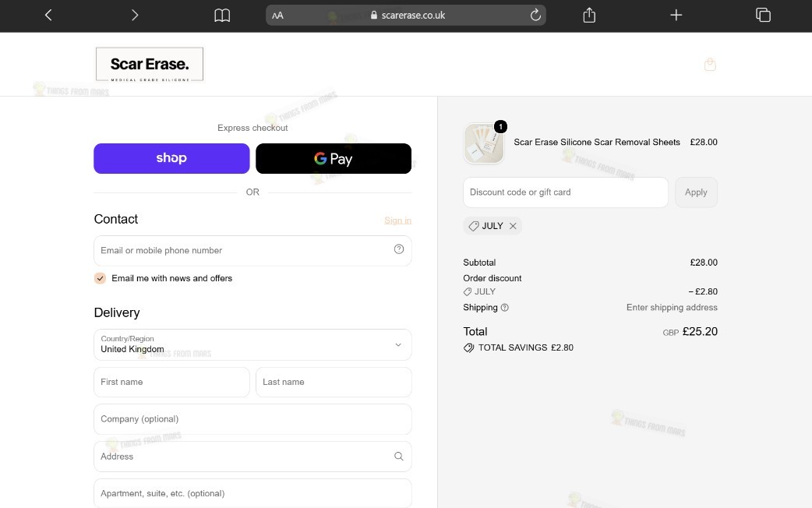
Task: Click the contact field help question icon
Action: pos(399,249)
